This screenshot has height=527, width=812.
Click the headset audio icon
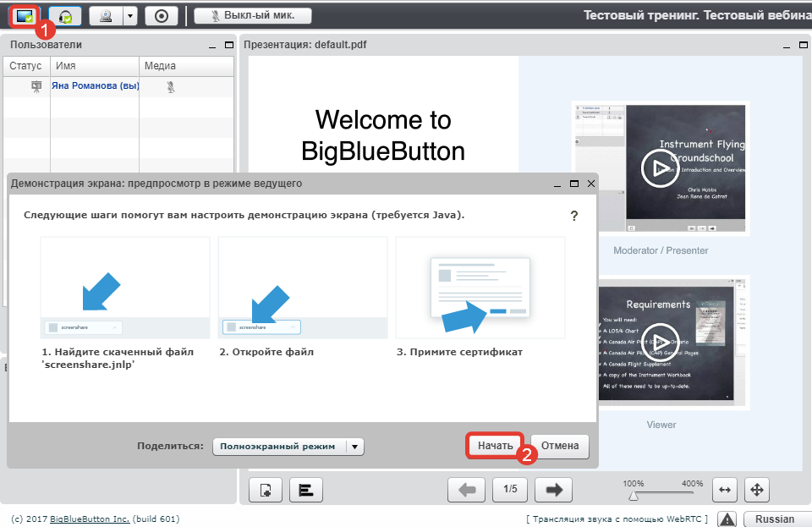(65, 16)
